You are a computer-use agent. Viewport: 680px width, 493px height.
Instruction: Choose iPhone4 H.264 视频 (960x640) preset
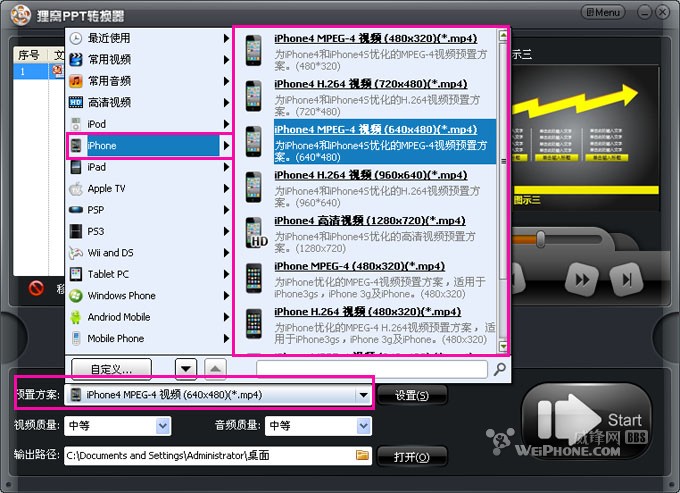[x=367, y=188]
